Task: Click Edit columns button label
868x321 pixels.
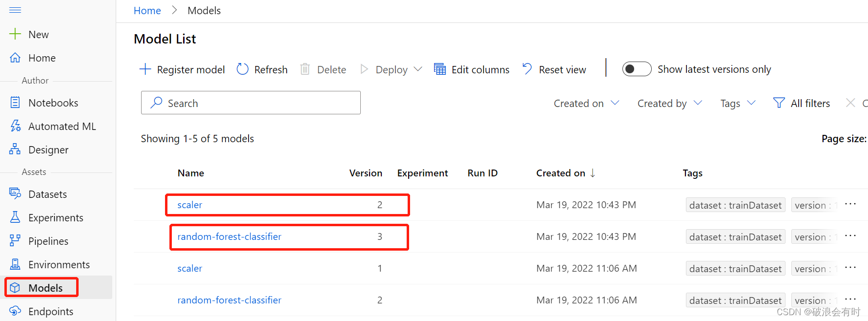Action: (x=480, y=70)
